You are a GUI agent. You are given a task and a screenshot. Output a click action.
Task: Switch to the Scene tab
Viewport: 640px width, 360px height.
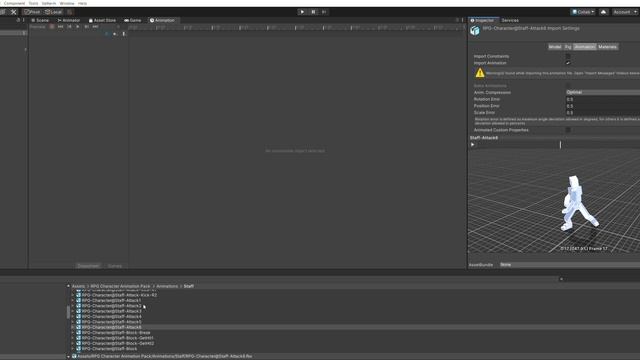tap(40, 20)
